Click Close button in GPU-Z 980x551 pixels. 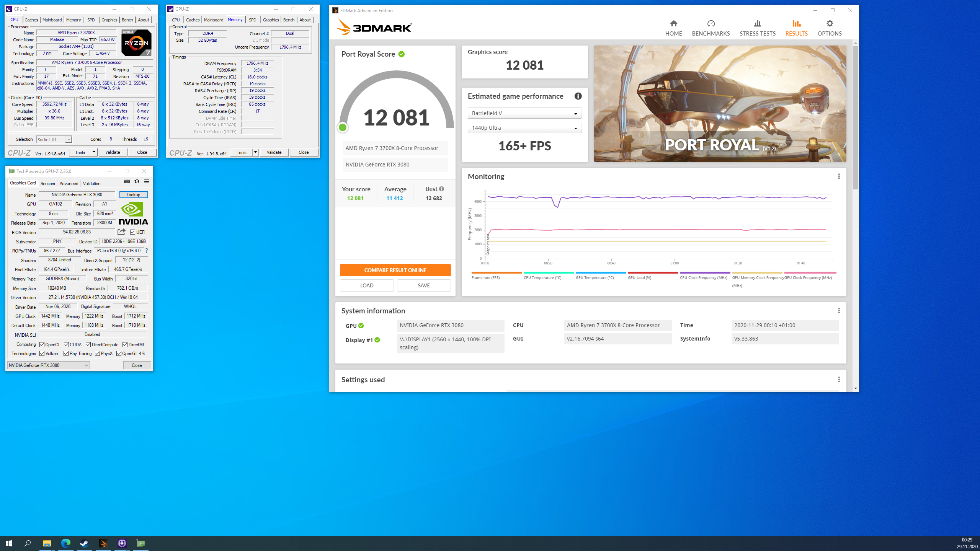tap(137, 365)
